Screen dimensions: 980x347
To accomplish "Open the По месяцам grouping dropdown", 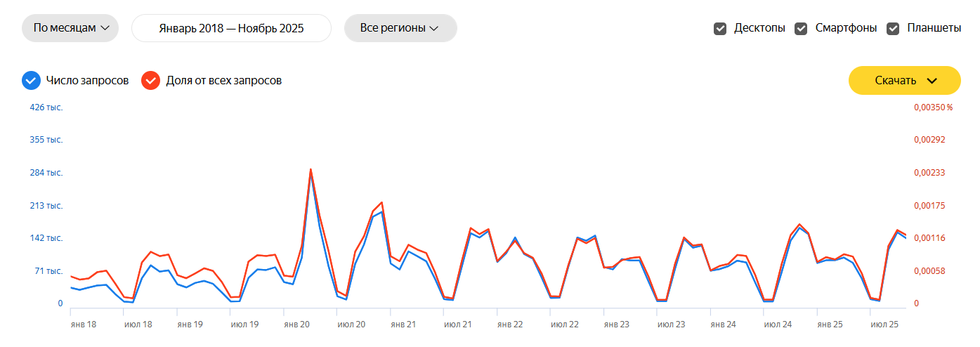I will click(x=70, y=28).
